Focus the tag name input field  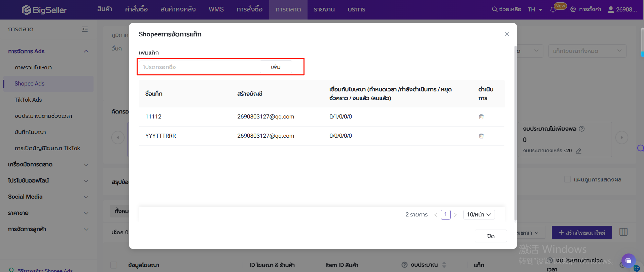199,67
